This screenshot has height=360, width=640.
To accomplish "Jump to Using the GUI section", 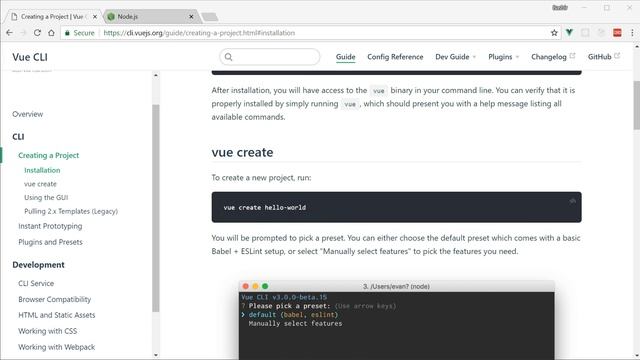I will point(46,198).
